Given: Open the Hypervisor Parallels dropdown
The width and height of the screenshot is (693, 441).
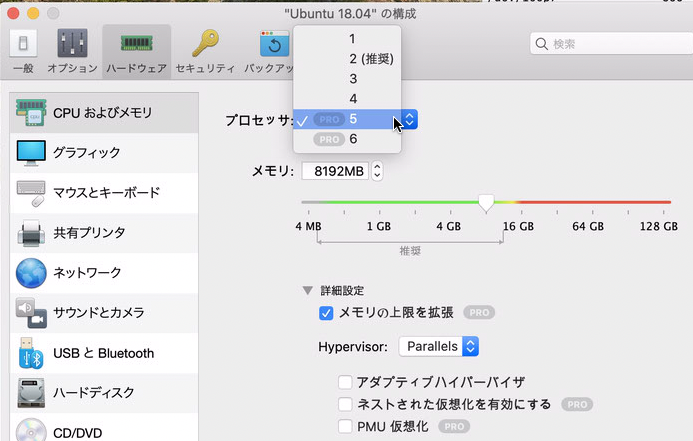Looking at the screenshot, I should 439,346.
